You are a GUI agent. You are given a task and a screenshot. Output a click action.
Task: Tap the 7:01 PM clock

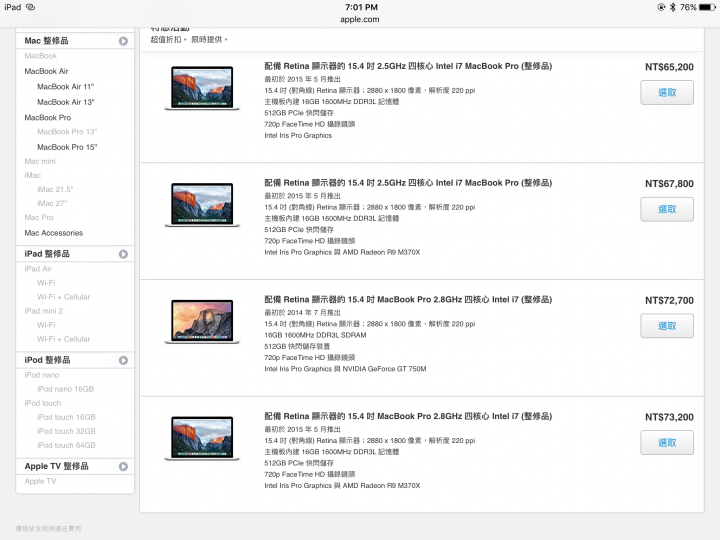[361, 7]
